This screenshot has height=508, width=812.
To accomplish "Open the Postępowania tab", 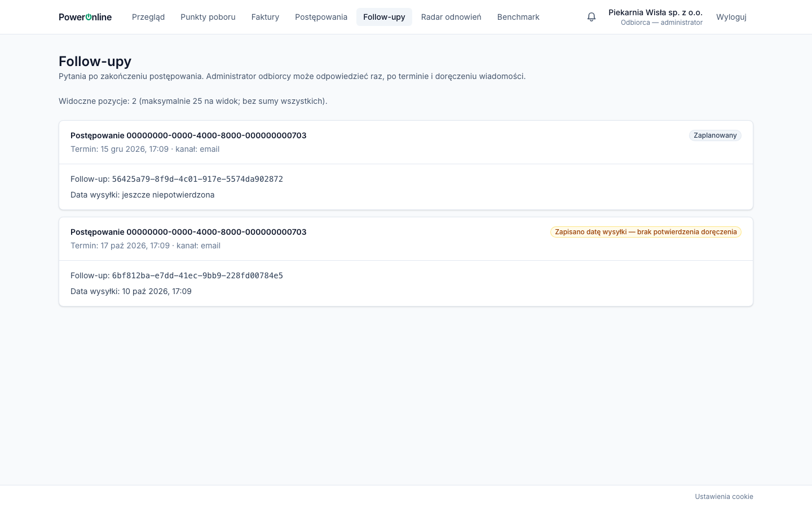I will (321, 17).
